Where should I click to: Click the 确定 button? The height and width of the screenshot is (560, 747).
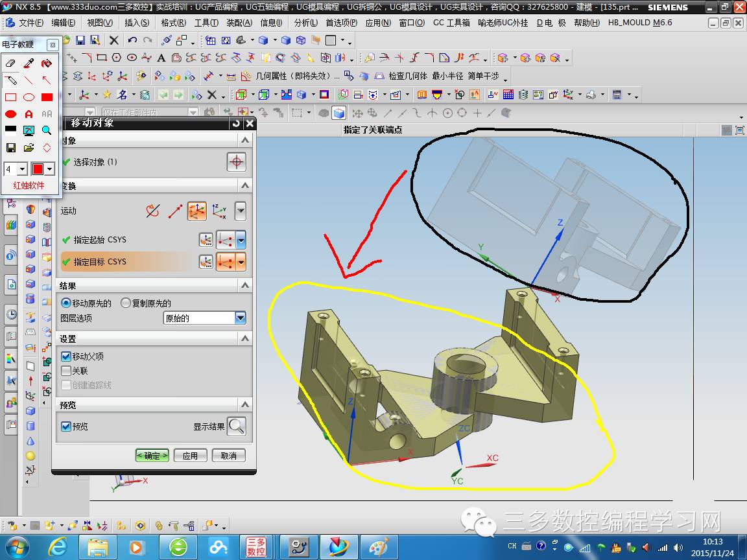(152, 456)
